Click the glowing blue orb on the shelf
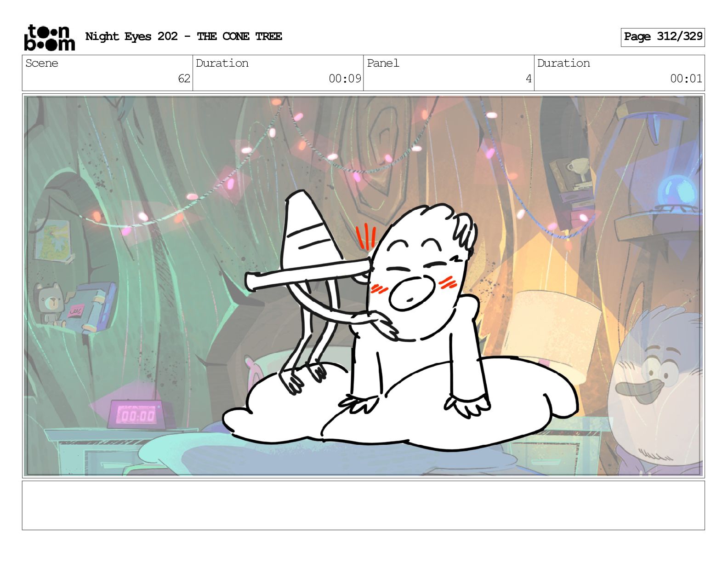The width and height of the screenshot is (728, 563). [677, 190]
